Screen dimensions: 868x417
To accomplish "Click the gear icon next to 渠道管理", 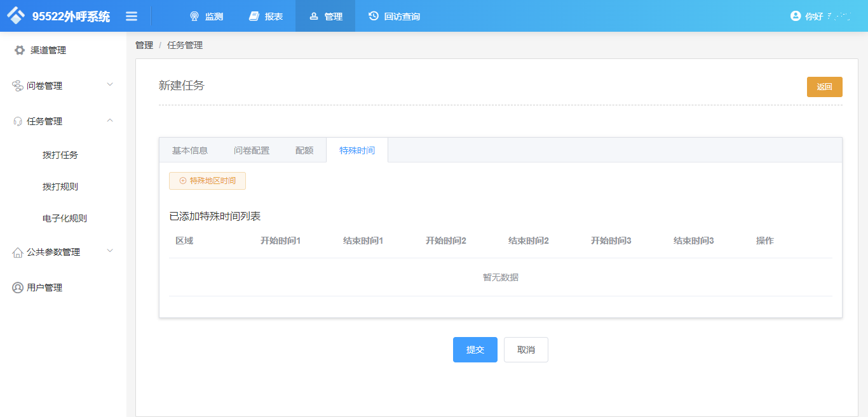I will point(19,50).
